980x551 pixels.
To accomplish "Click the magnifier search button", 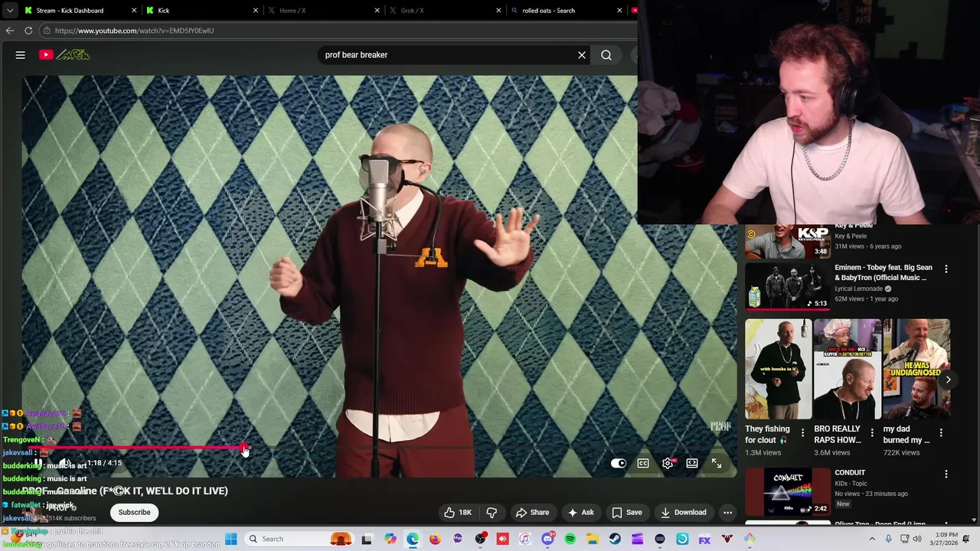I will coord(606,55).
